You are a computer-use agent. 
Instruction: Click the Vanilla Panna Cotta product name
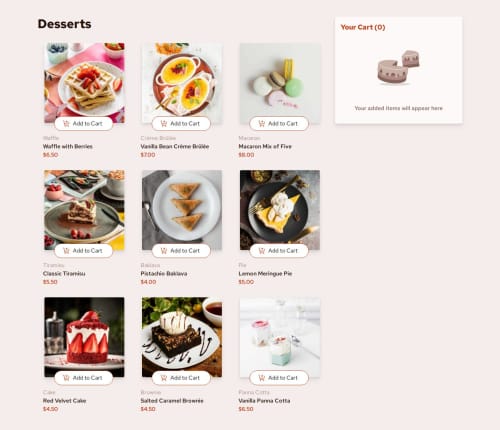click(264, 401)
